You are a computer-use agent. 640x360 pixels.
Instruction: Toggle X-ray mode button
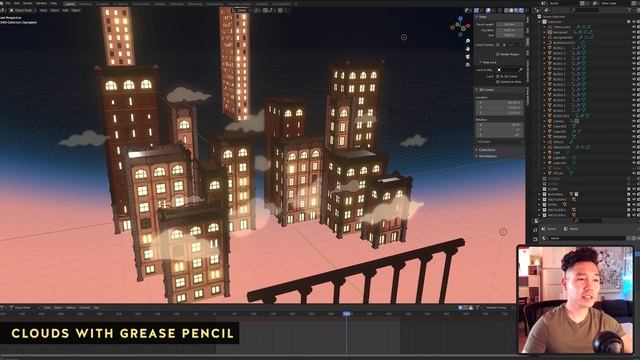click(x=499, y=10)
